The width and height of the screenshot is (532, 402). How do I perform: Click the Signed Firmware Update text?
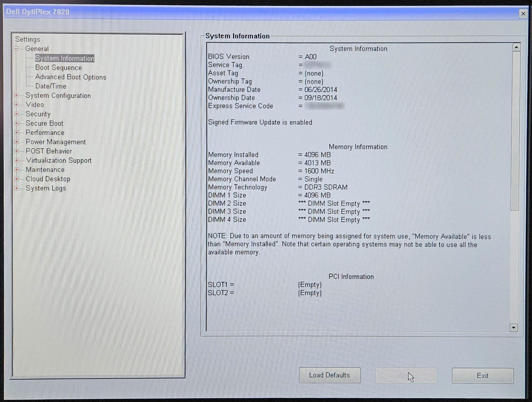coord(260,122)
